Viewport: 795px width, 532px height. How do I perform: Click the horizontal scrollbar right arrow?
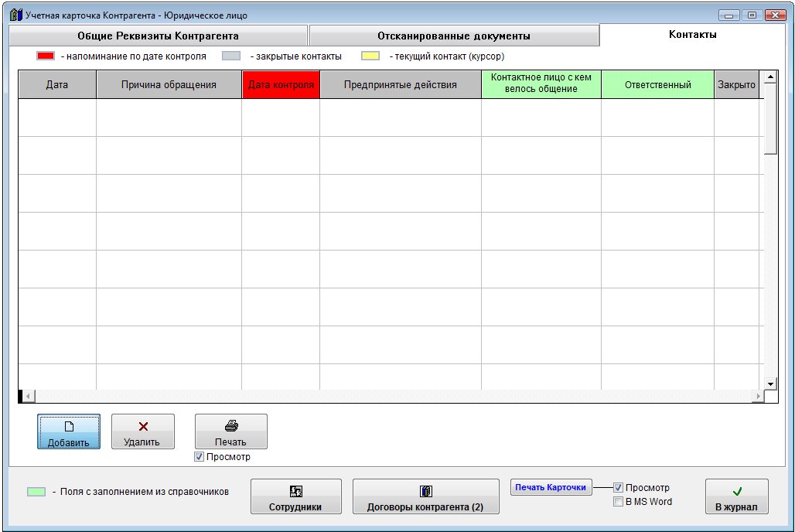[x=758, y=396]
